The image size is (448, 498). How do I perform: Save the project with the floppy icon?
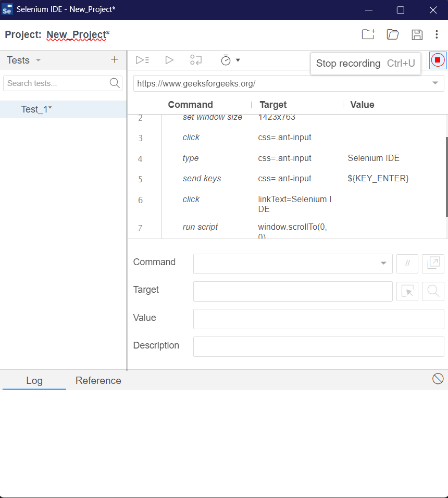(417, 34)
